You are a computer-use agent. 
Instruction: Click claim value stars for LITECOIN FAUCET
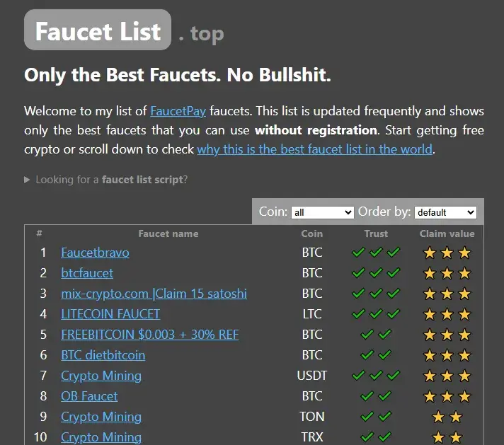coord(447,315)
